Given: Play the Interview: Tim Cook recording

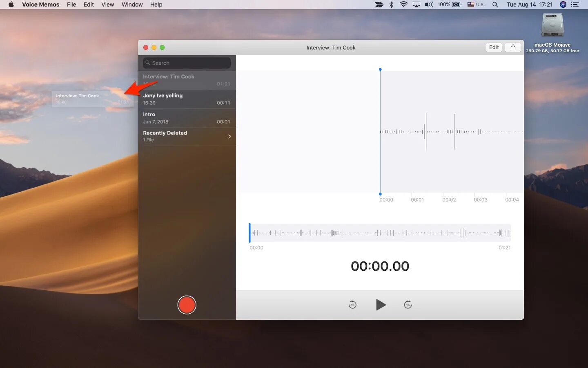Looking at the screenshot, I should tap(381, 305).
